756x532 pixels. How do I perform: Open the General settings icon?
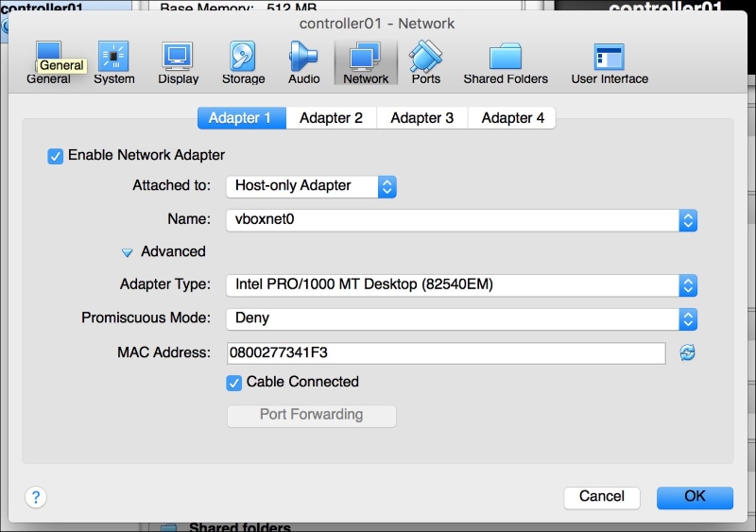48,62
